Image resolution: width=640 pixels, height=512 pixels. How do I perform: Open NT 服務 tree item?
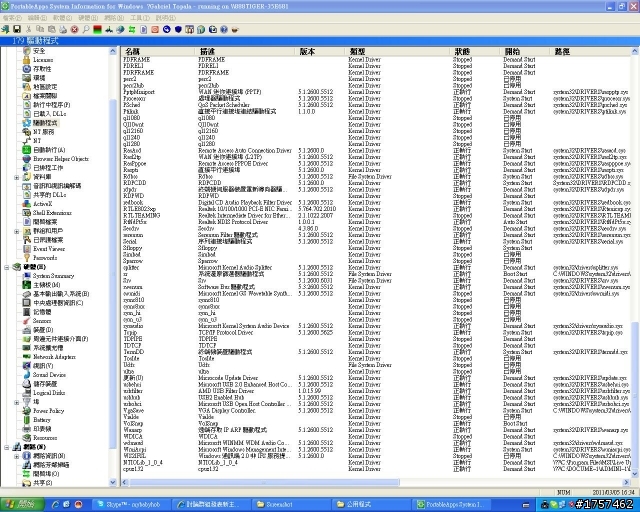tap(43, 132)
